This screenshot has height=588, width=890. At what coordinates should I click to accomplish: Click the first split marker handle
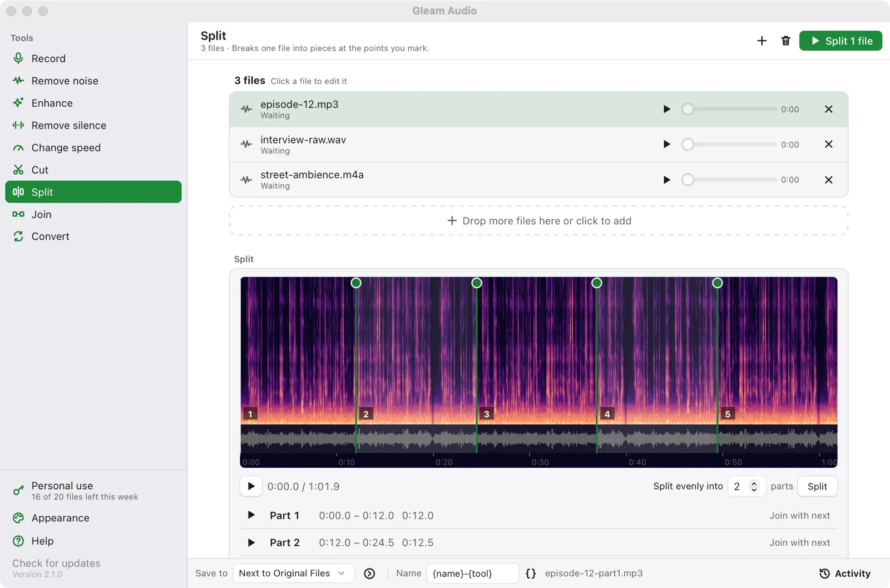point(356,283)
